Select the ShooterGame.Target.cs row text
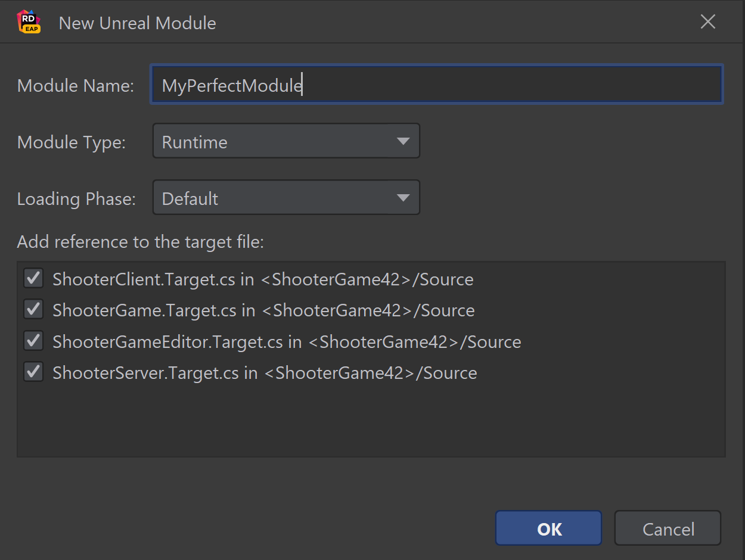This screenshot has width=745, height=560. (263, 310)
